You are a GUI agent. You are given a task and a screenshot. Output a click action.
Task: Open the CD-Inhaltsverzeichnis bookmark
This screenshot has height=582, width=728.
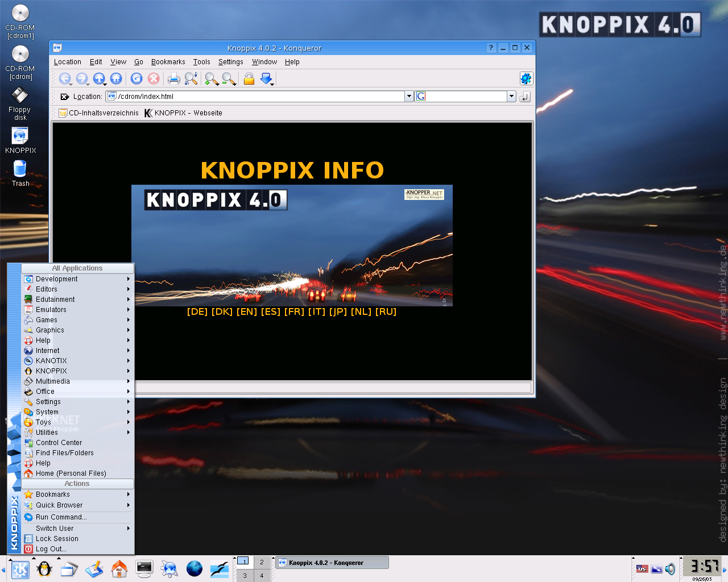[x=99, y=113]
